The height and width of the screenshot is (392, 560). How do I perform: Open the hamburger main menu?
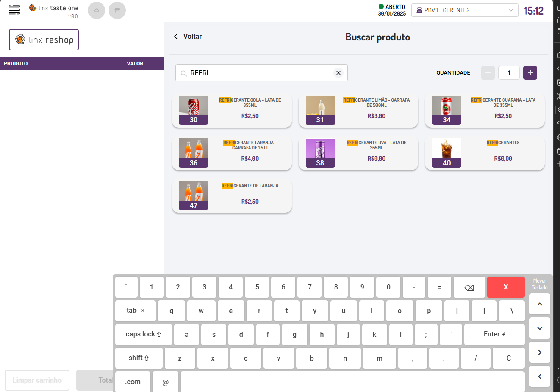[14, 10]
